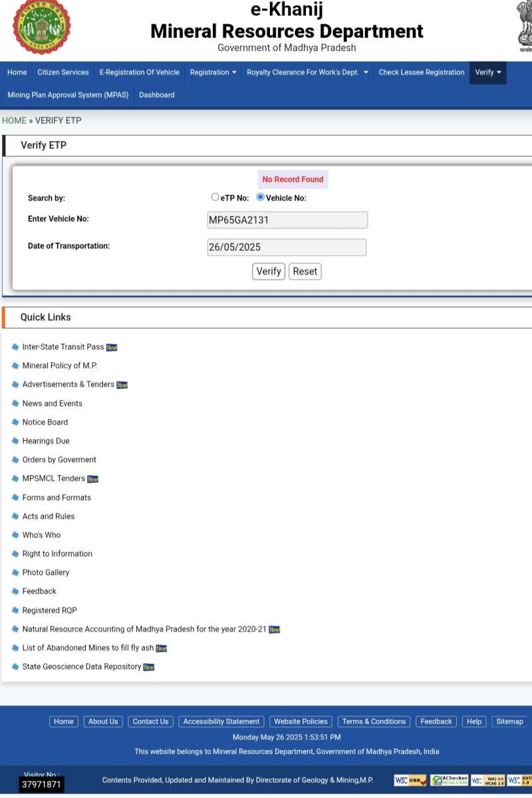This screenshot has height=798, width=532.
Task: Click the New badge after List of Abandoned Mines
Action: pos(161,648)
